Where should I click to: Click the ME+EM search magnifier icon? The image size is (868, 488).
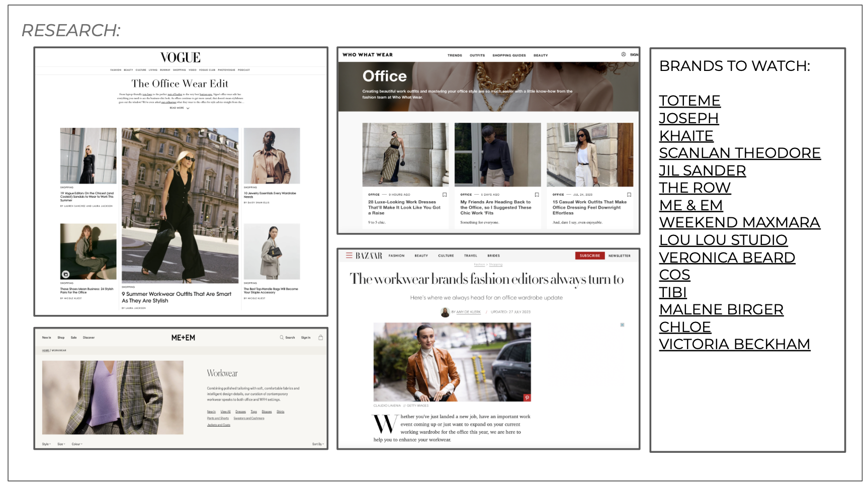tap(282, 338)
